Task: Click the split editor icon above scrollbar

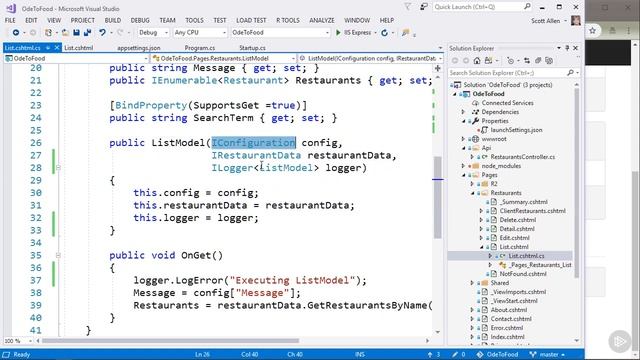Action: [438, 68]
